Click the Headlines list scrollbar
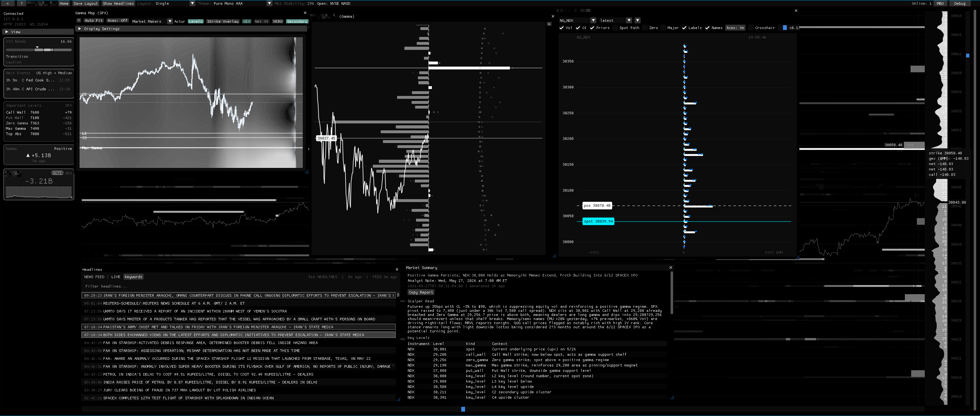Viewport: 980px width, 416px height. [398, 295]
